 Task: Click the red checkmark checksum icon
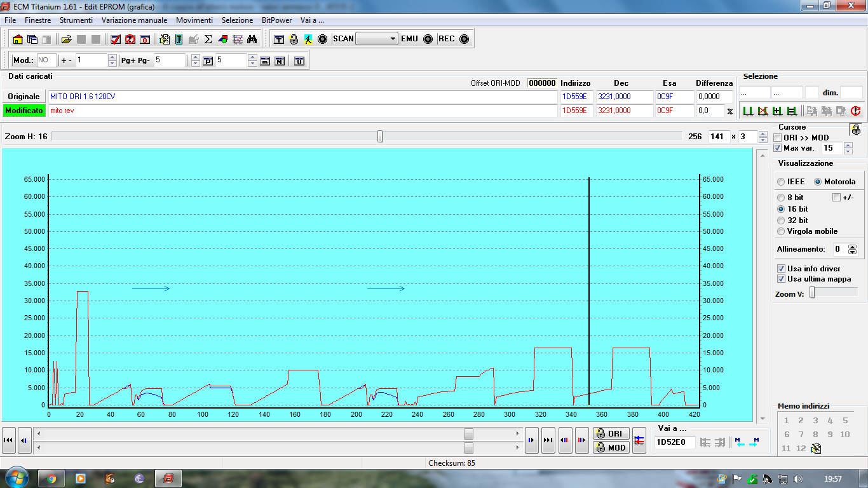pos(116,39)
